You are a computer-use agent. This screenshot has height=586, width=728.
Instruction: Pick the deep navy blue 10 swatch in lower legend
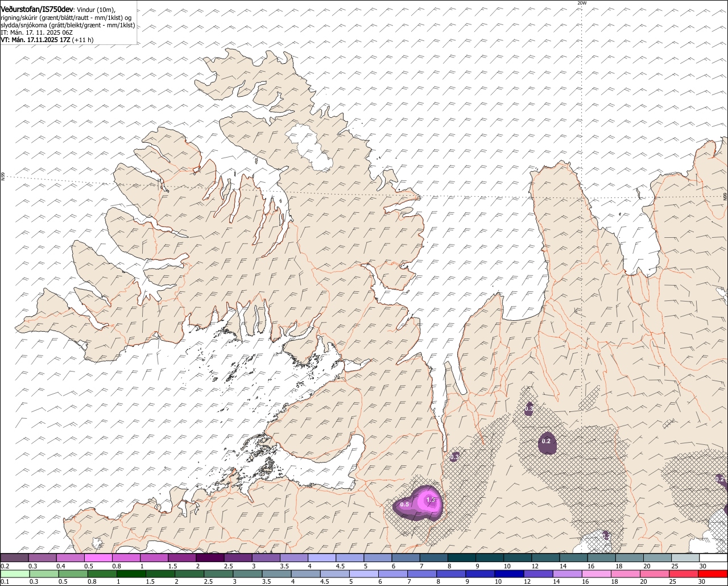[509, 573]
